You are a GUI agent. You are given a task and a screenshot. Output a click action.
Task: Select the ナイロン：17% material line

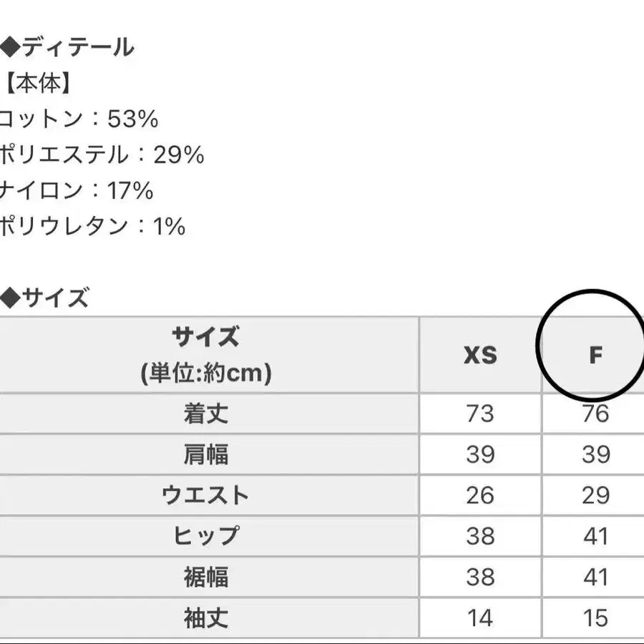[x=77, y=190]
